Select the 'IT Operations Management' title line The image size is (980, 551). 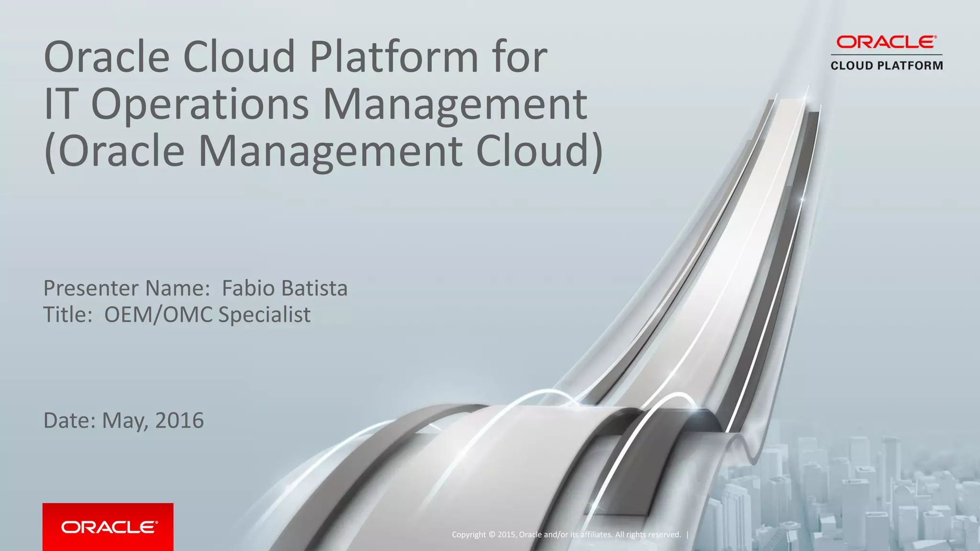(315, 103)
